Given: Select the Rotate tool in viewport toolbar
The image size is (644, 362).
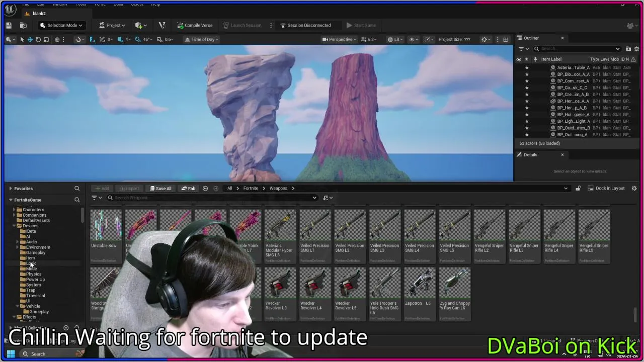Looking at the screenshot, I should click(x=38, y=39).
